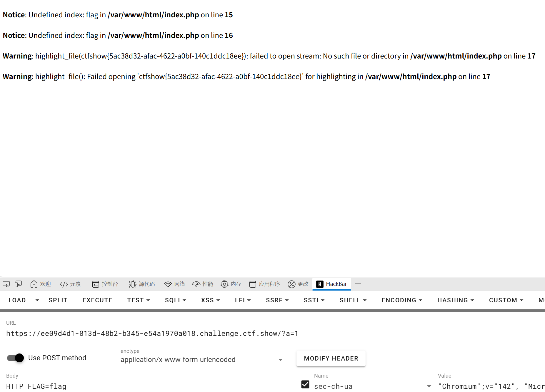Expand the sec-ch-ua header name dropdown arrow

tap(429, 386)
